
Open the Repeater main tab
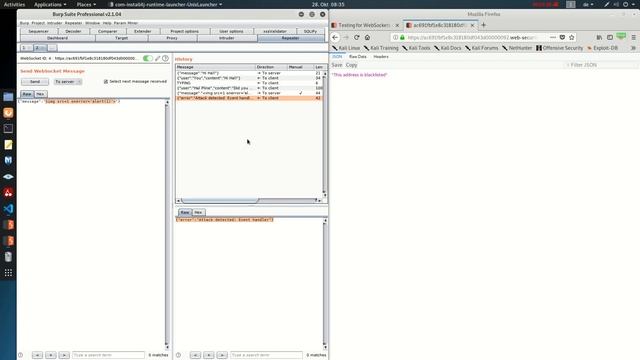point(291,38)
